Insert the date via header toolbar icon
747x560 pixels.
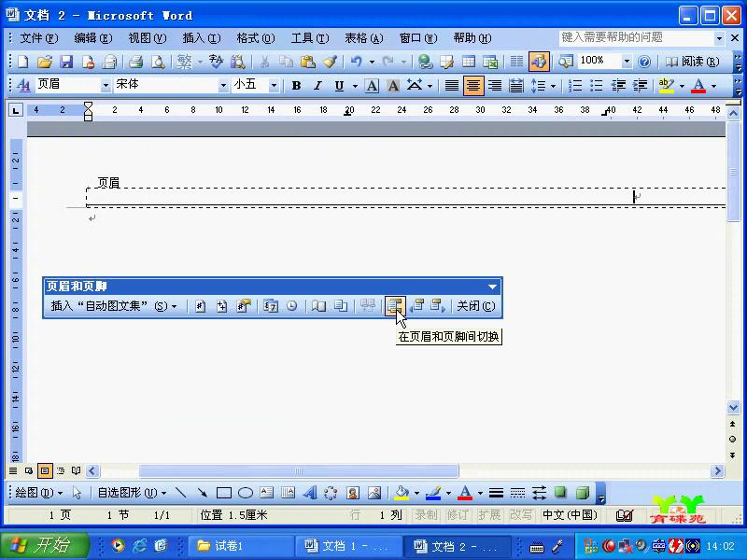point(271,306)
